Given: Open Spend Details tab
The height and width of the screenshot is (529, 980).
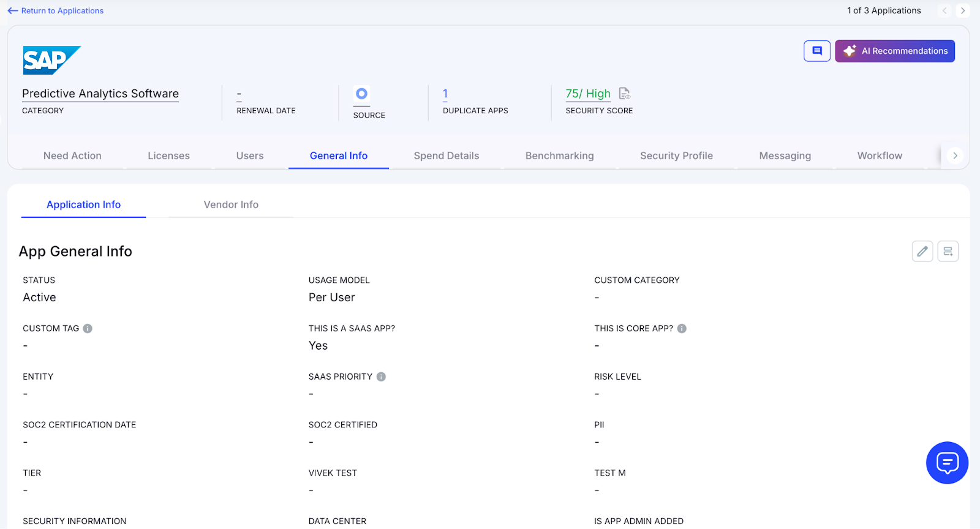Looking at the screenshot, I should tap(447, 156).
